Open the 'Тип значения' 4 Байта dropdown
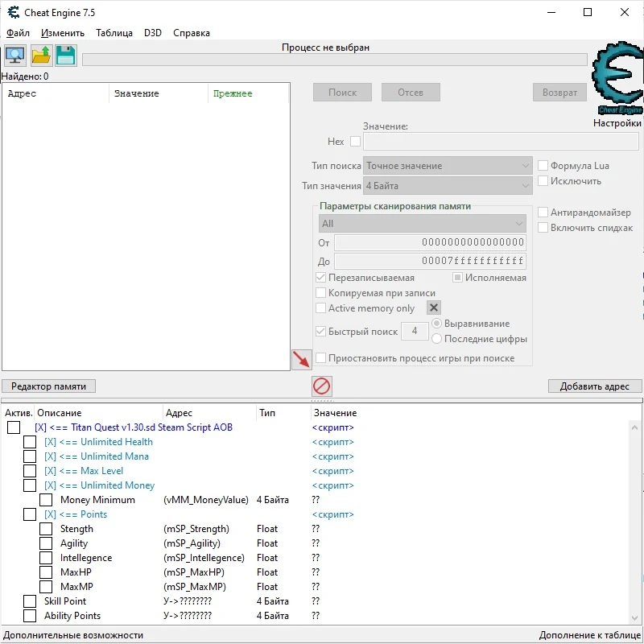 click(x=448, y=186)
